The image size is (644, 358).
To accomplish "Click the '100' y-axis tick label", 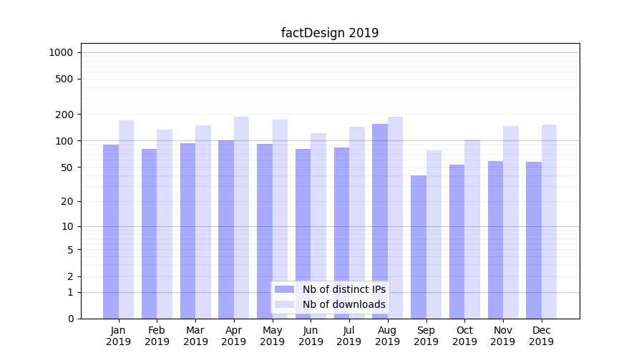I will [x=64, y=141].
